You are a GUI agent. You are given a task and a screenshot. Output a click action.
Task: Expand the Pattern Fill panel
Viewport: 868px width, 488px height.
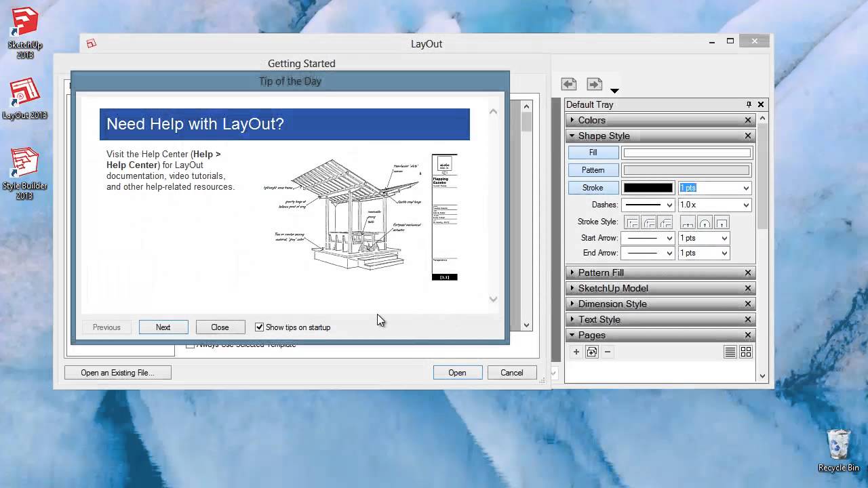(x=572, y=272)
